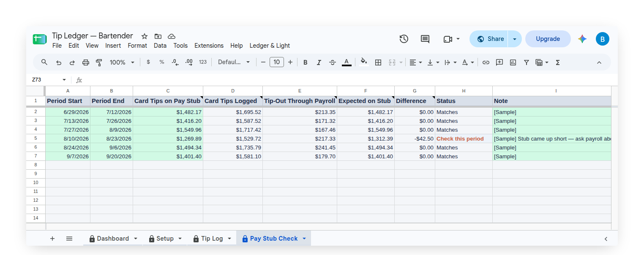Click the move to folder icon
Viewport: 644px width, 255px height.
[x=158, y=36]
